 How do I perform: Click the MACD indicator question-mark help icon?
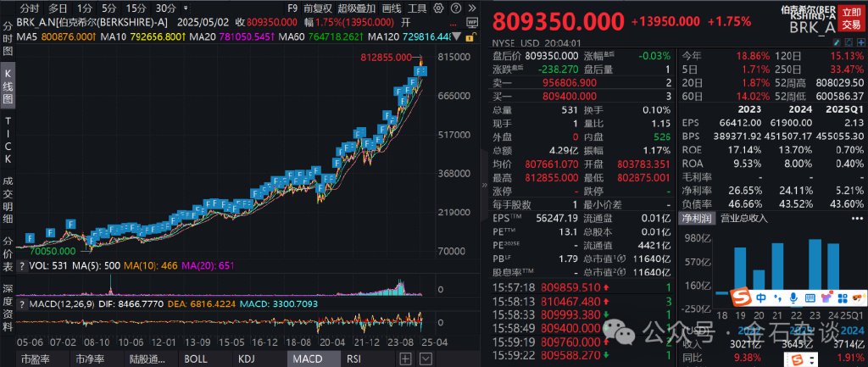click(x=22, y=304)
